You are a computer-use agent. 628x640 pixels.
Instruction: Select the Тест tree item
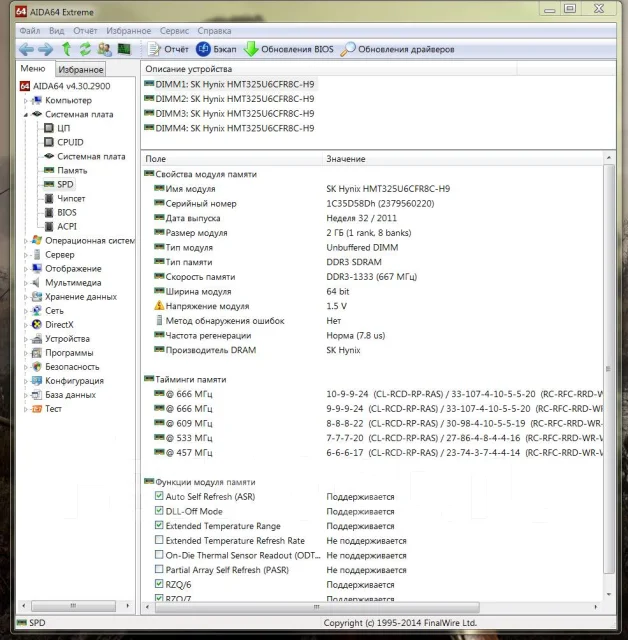[53, 409]
